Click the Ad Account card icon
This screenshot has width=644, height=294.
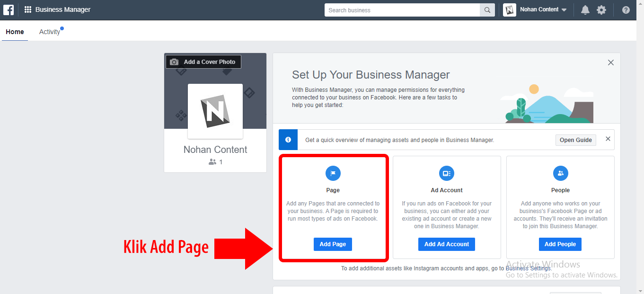[447, 173]
